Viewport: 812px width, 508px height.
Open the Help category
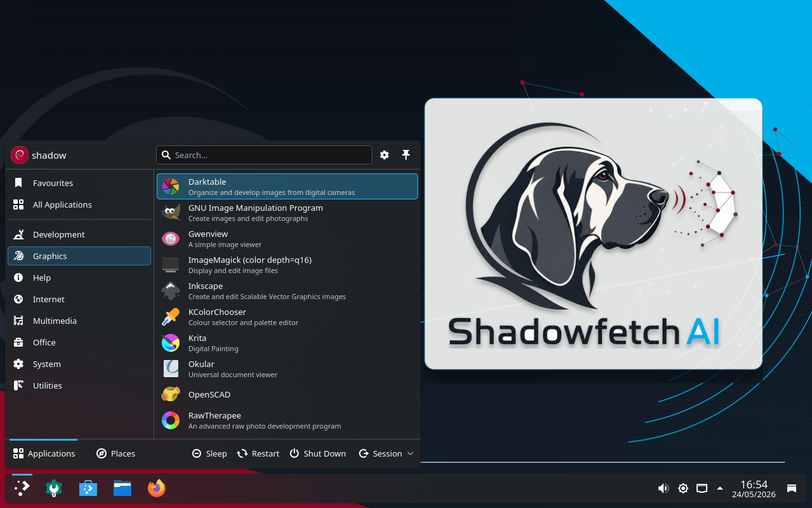click(x=79, y=277)
